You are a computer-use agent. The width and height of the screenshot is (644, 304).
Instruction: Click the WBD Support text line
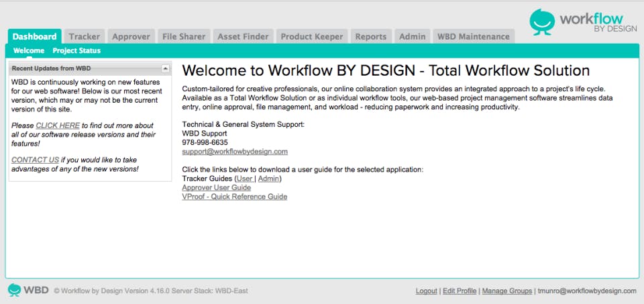click(205, 134)
